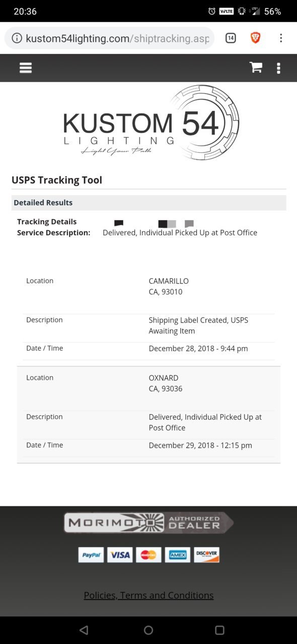Tap the Android back navigation button
The image size is (297, 644).
[x=84, y=630]
